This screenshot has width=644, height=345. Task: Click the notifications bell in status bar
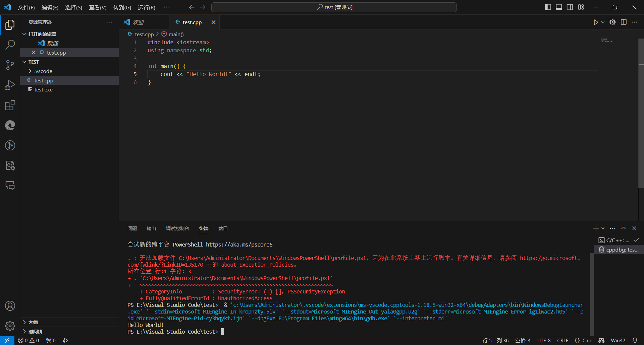pyautogui.click(x=635, y=340)
